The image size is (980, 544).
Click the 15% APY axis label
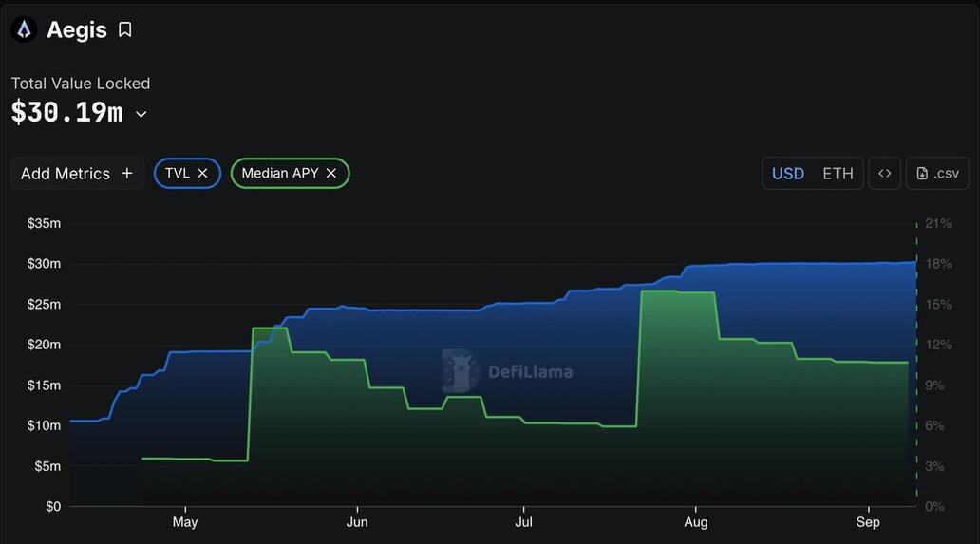[x=938, y=304]
